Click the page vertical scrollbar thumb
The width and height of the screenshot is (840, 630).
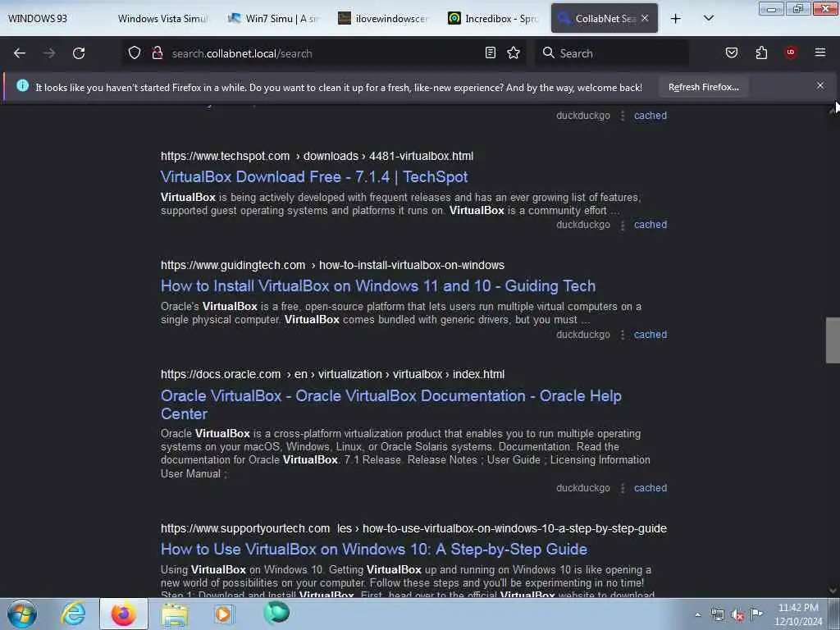point(833,340)
